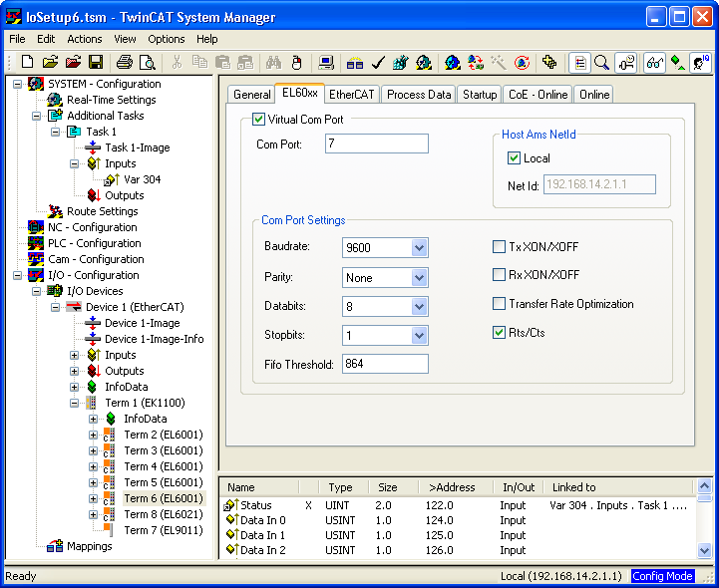Select Mappings node in tree
The width and height of the screenshot is (719, 588).
(90, 546)
